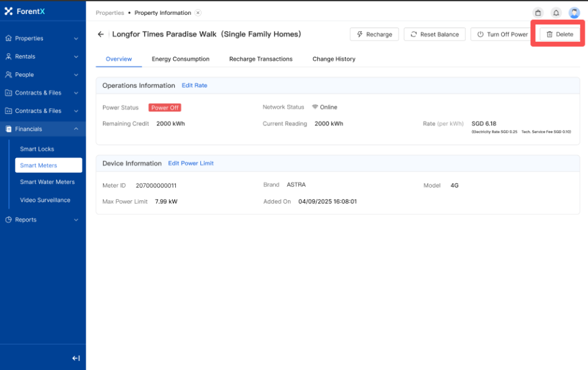Image resolution: width=588 pixels, height=370 pixels.
Task: Open the notifications bell
Action: tap(556, 13)
